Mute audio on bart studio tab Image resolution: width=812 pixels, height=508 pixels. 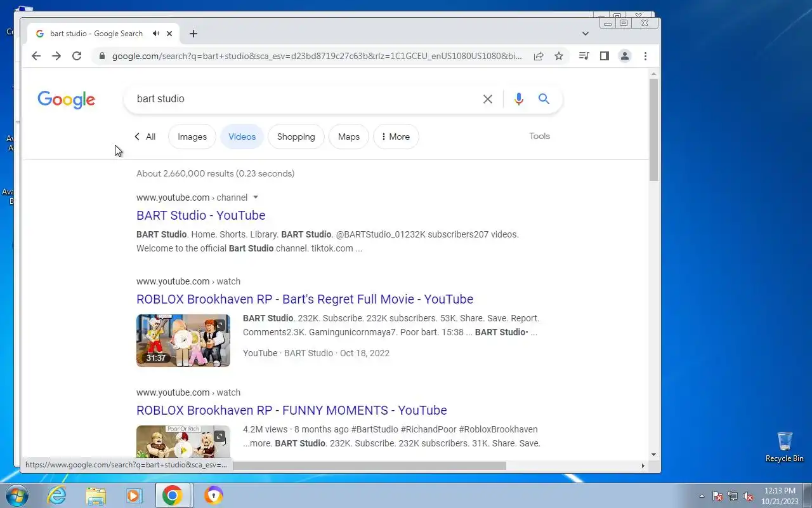(155, 34)
